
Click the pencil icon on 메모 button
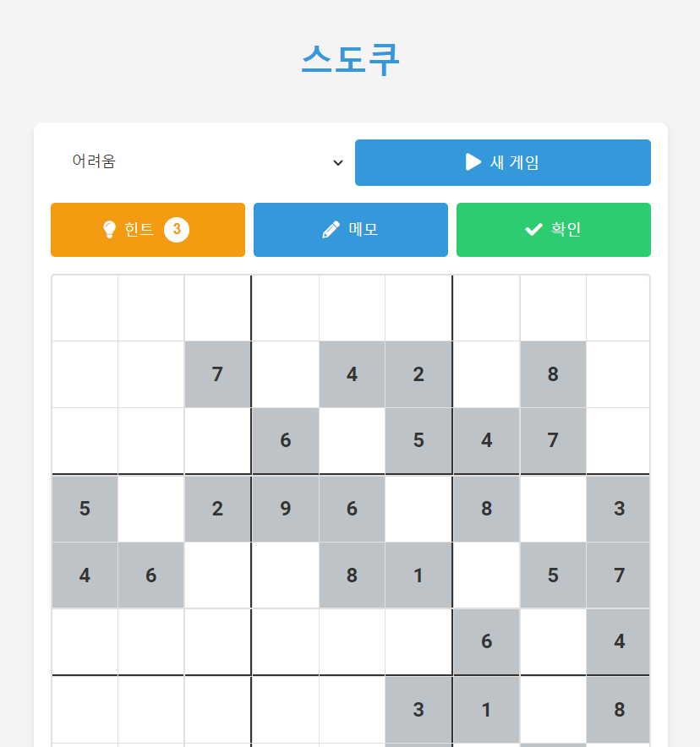click(x=331, y=230)
